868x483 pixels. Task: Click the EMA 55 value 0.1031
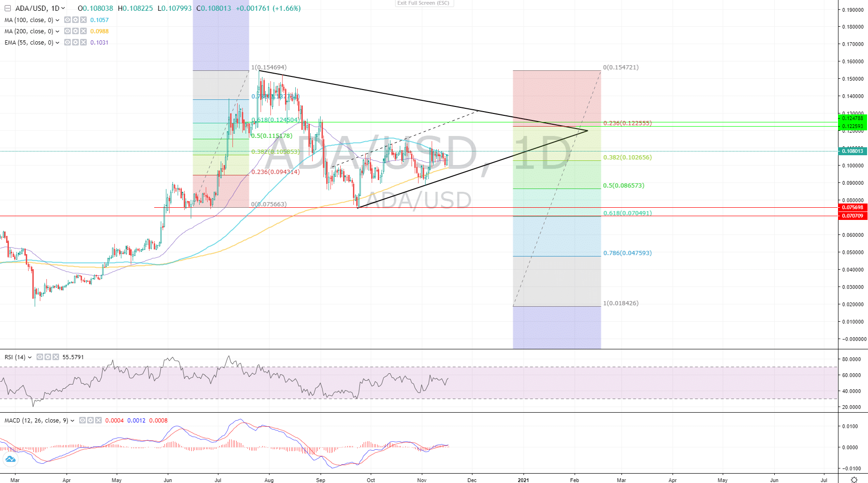click(x=99, y=43)
